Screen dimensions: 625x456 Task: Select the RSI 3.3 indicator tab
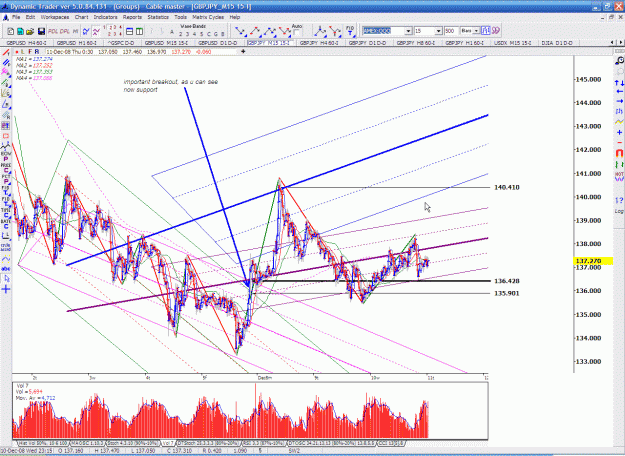click(264, 443)
